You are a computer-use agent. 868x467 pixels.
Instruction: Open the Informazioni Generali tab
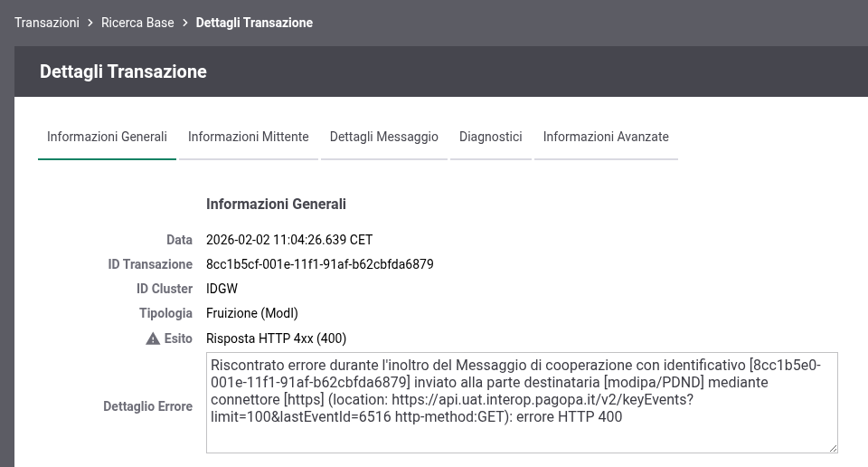pos(107,138)
